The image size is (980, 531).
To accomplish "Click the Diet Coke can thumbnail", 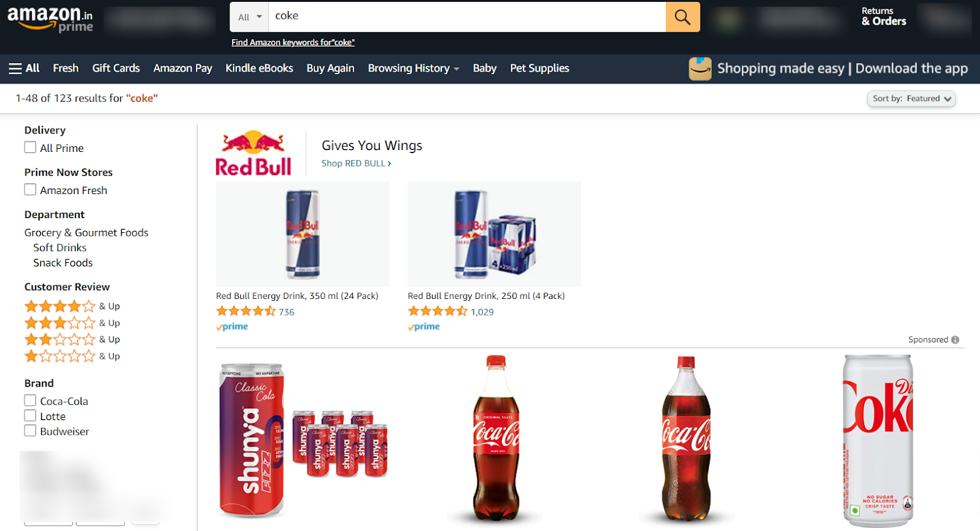I will 878,441.
